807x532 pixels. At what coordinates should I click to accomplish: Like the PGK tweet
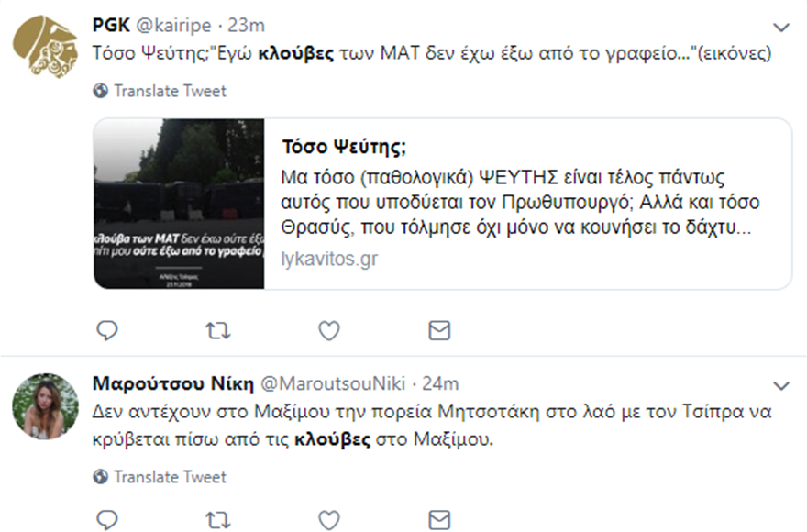(328, 330)
